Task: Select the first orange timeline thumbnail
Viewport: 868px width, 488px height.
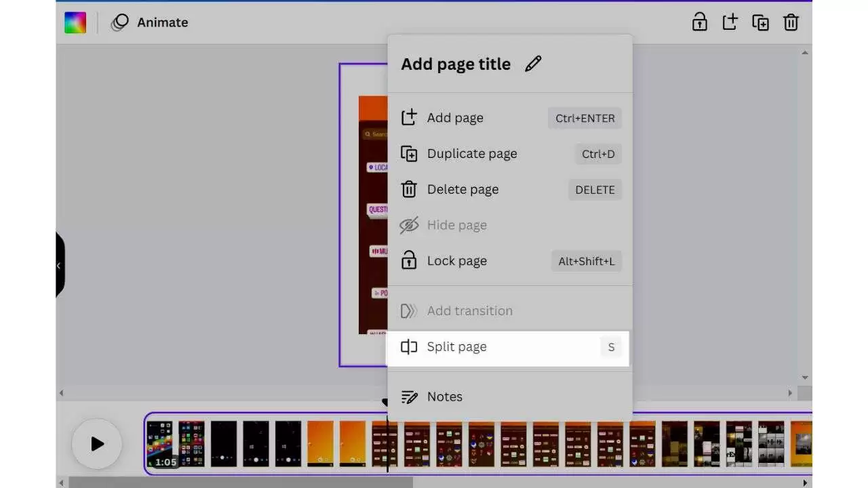Action: pyautogui.click(x=320, y=444)
